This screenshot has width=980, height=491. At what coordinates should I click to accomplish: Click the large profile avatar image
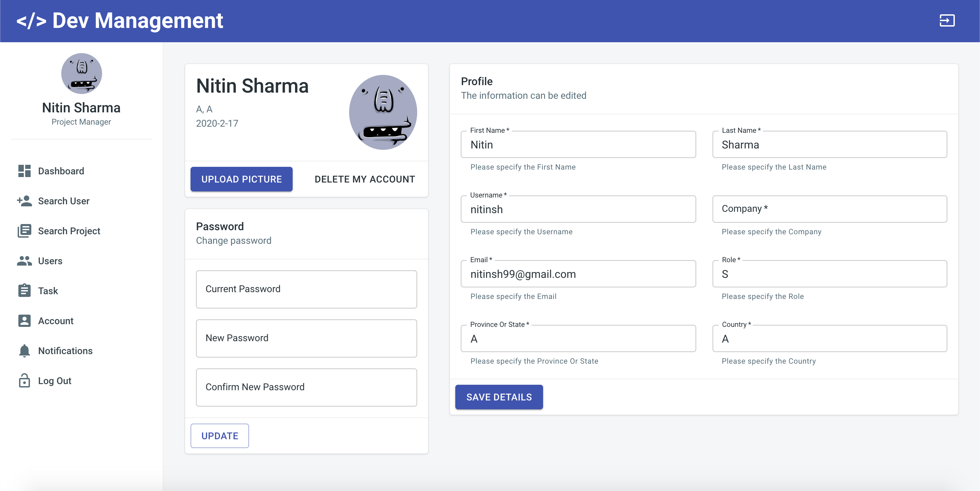383,112
